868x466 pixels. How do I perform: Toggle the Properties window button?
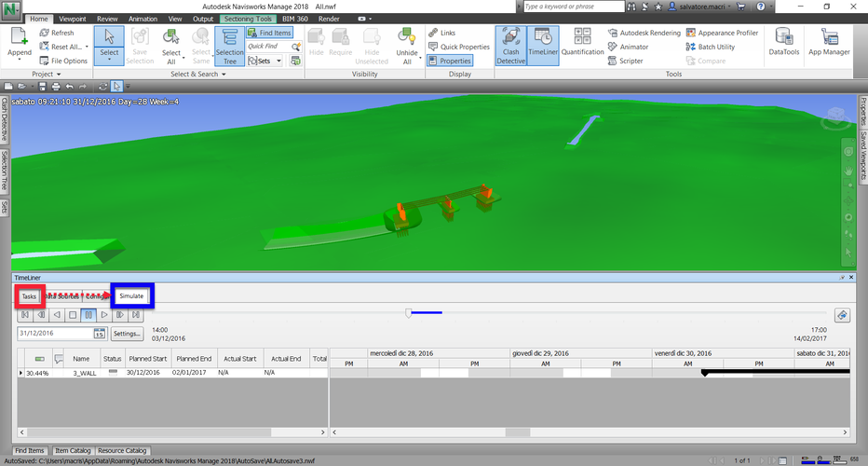[x=450, y=61]
